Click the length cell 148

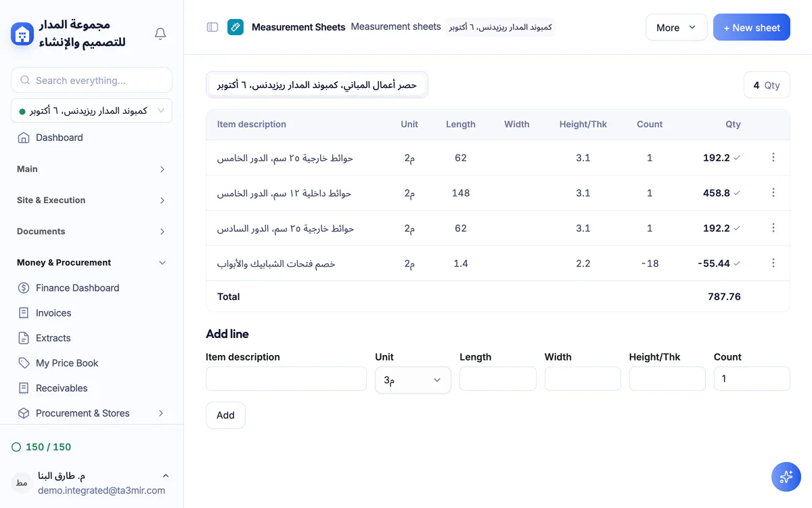click(461, 193)
